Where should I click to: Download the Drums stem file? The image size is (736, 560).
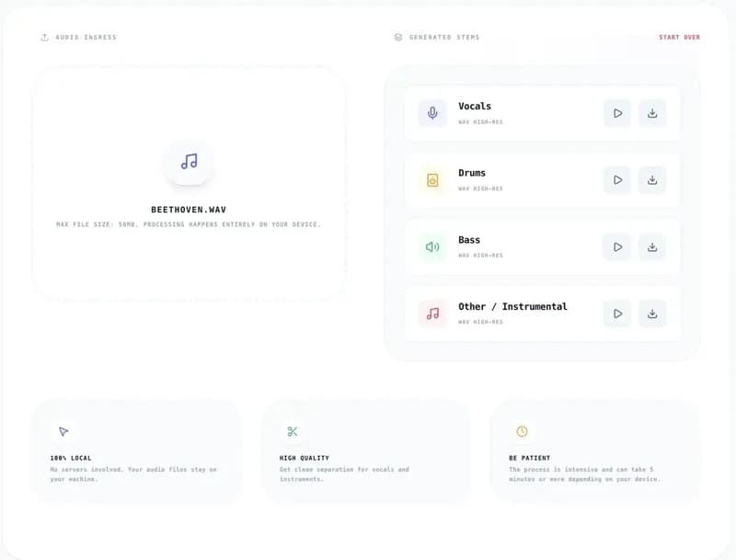(x=652, y=180)
